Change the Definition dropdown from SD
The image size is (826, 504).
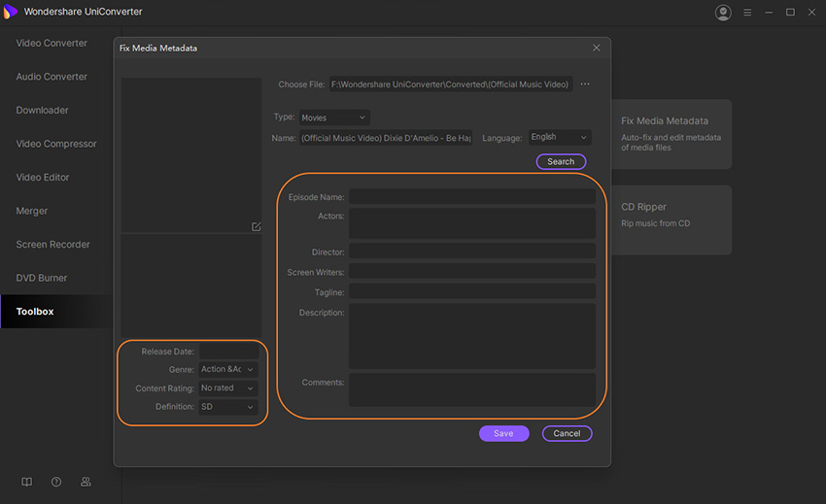[x=228, y=407]
